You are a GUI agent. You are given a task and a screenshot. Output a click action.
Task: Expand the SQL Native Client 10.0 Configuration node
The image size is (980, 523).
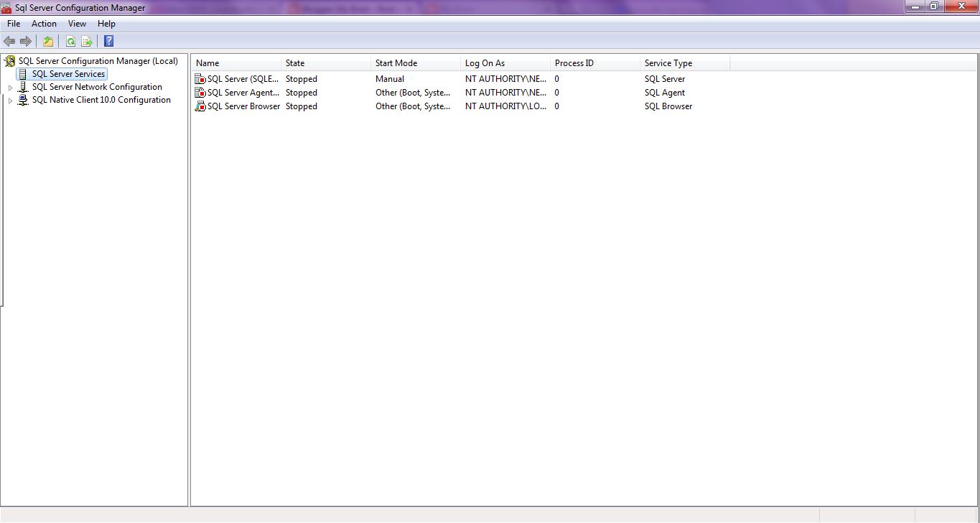[10, 100]
